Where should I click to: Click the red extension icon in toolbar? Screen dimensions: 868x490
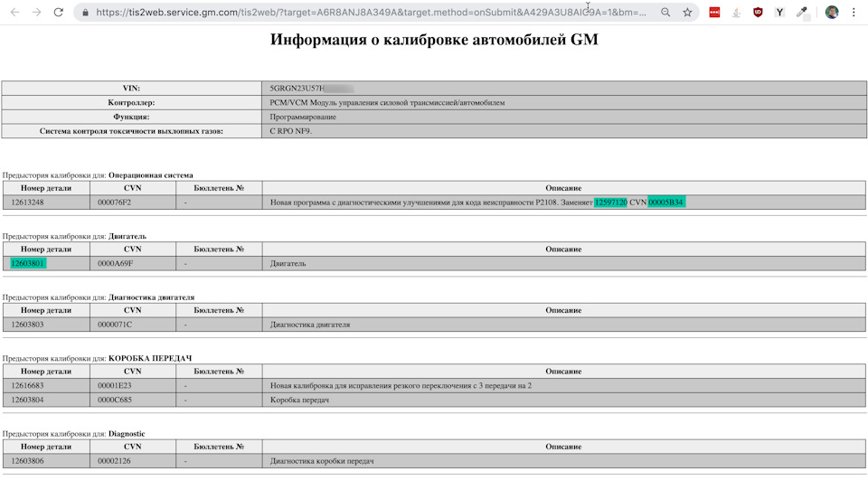click(714, 12)
